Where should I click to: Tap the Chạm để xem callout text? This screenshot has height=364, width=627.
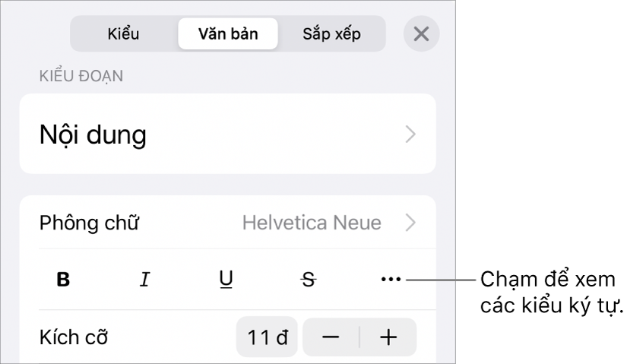[547, 279]
